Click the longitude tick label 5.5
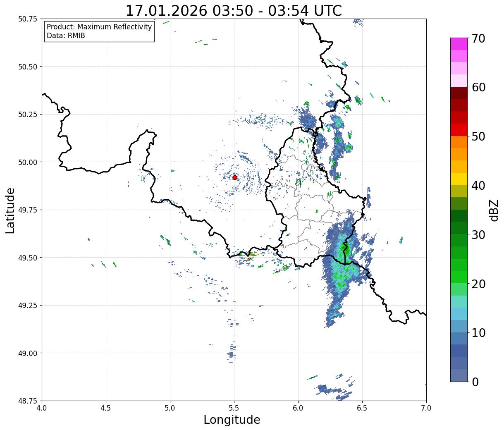The image size is (504, 430). 234,408
